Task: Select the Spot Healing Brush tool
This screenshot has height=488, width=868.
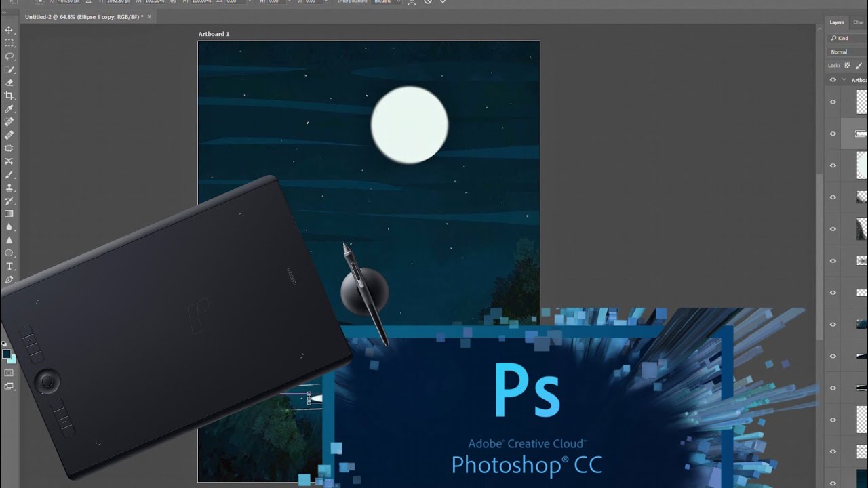Action: pos(9,122)
